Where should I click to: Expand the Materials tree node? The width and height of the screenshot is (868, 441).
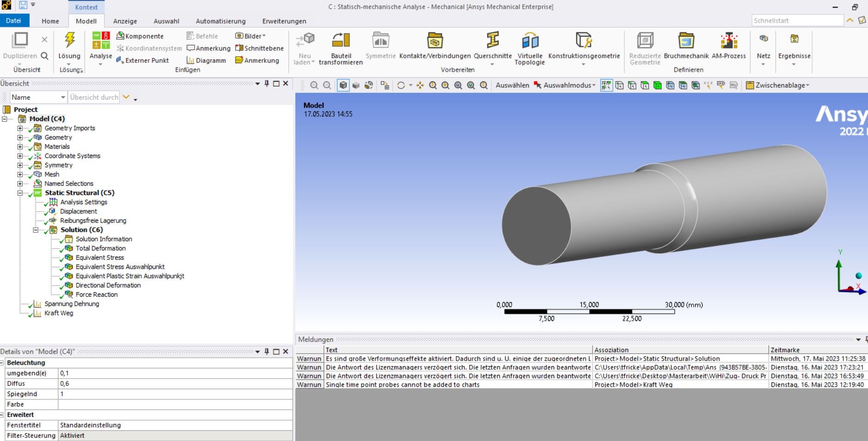[x=20, y=147]
